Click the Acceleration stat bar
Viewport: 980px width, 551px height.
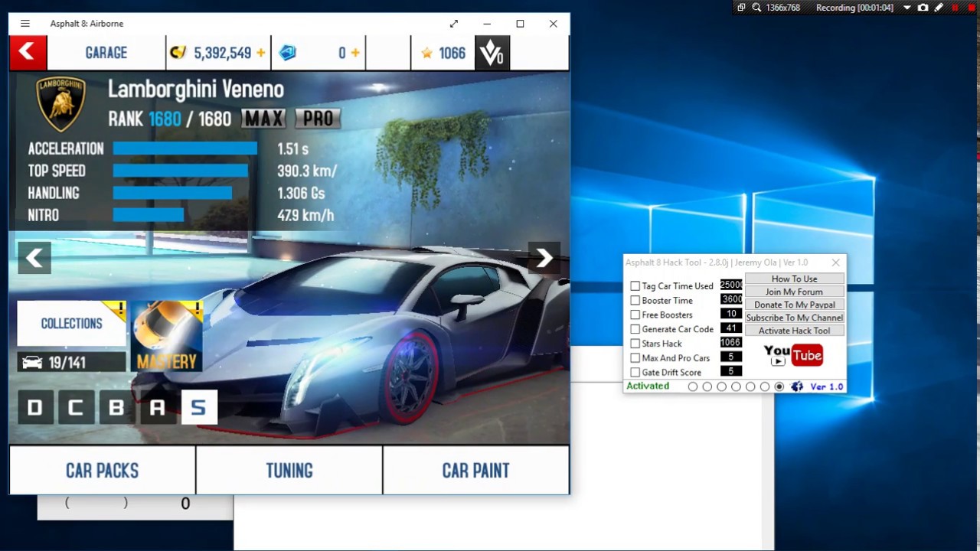click(185, 148)
